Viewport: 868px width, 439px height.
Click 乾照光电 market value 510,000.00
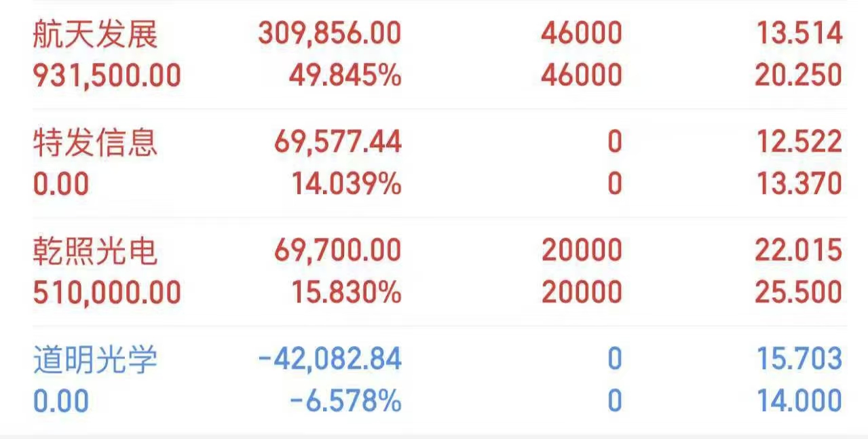107,292
